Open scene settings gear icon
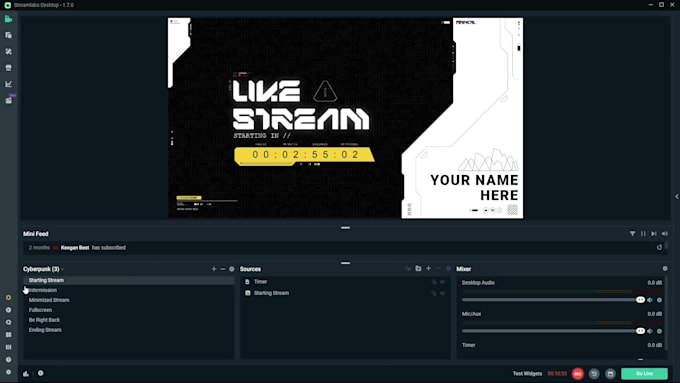The height and width of the screenshot is (383, 680). 232,269
